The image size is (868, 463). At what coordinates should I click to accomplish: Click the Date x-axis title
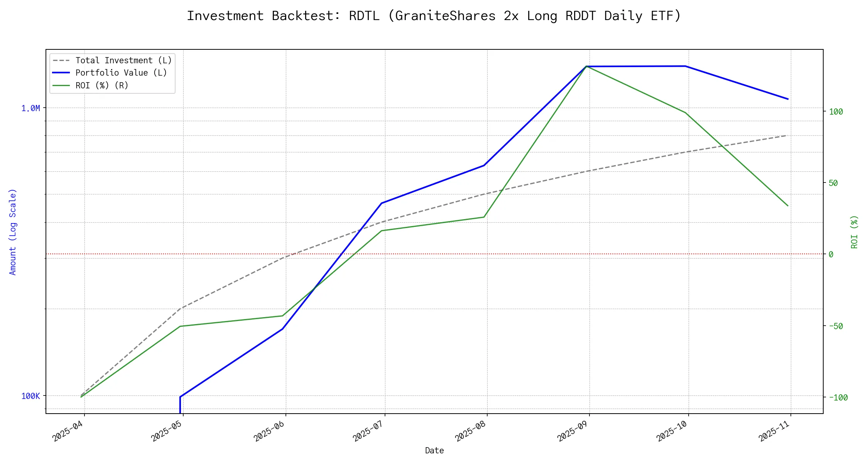[x=434, y=451]
